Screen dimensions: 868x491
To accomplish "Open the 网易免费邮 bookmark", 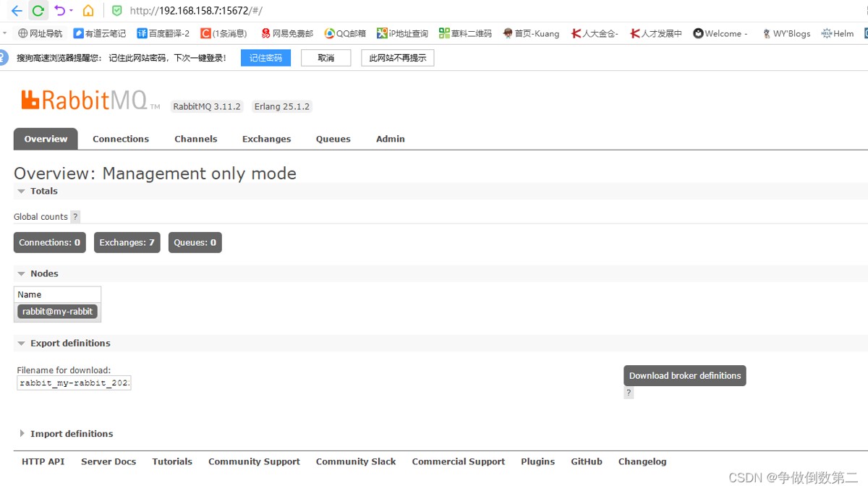I will click(287, 33).
